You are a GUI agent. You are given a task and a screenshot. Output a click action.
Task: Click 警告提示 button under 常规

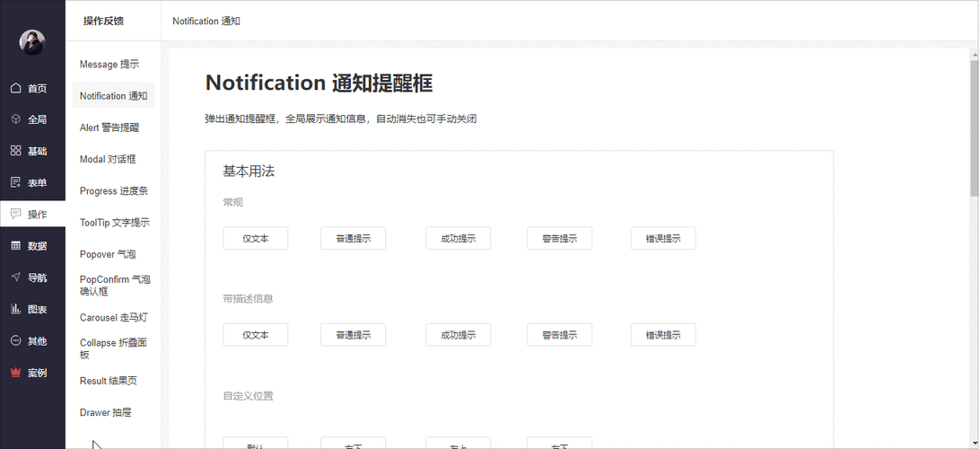pos(559,238)
